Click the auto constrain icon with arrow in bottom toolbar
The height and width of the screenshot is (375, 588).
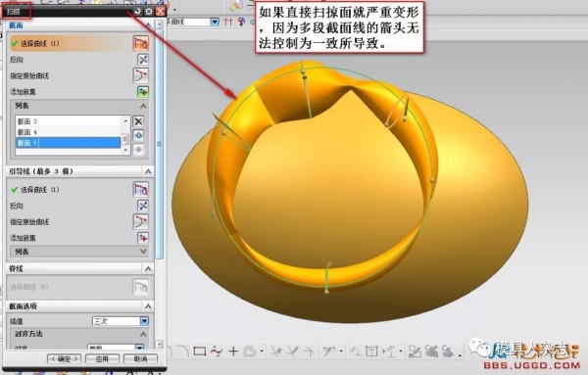[x=388, y=352]
